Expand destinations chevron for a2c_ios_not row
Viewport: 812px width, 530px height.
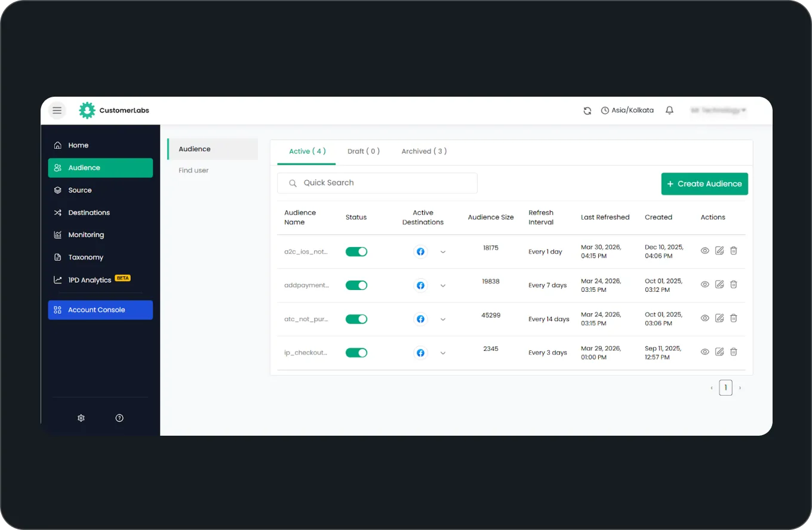(x=443, y=252)
